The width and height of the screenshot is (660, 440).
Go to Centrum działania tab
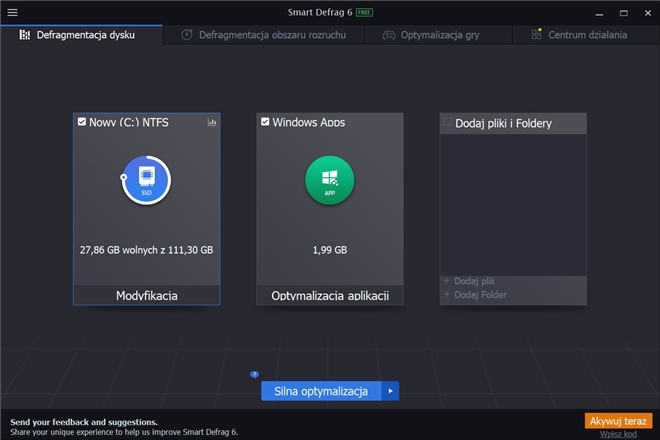coord(585,35)
